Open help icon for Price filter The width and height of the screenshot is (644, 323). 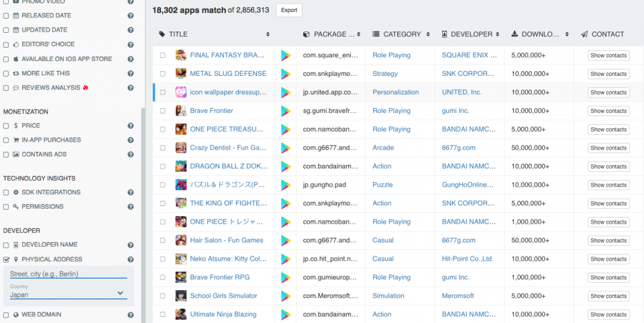[131, 126]
